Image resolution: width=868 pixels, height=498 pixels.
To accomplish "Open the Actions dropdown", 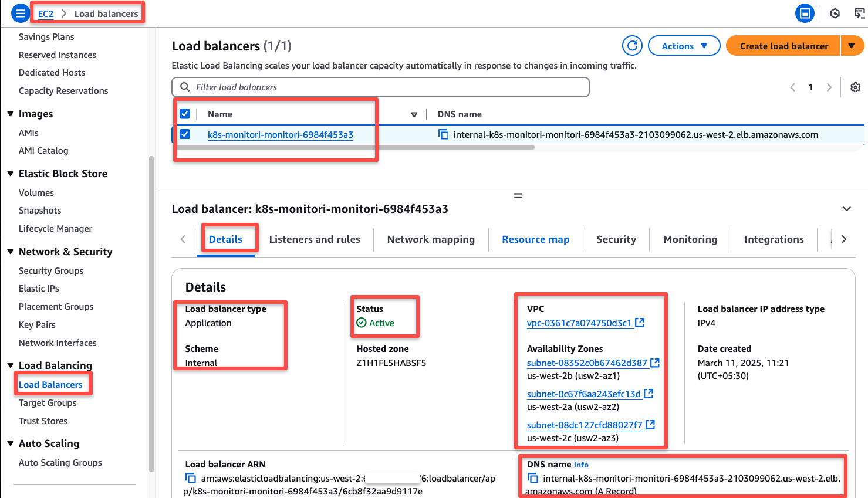I will [x=684, y=46].
